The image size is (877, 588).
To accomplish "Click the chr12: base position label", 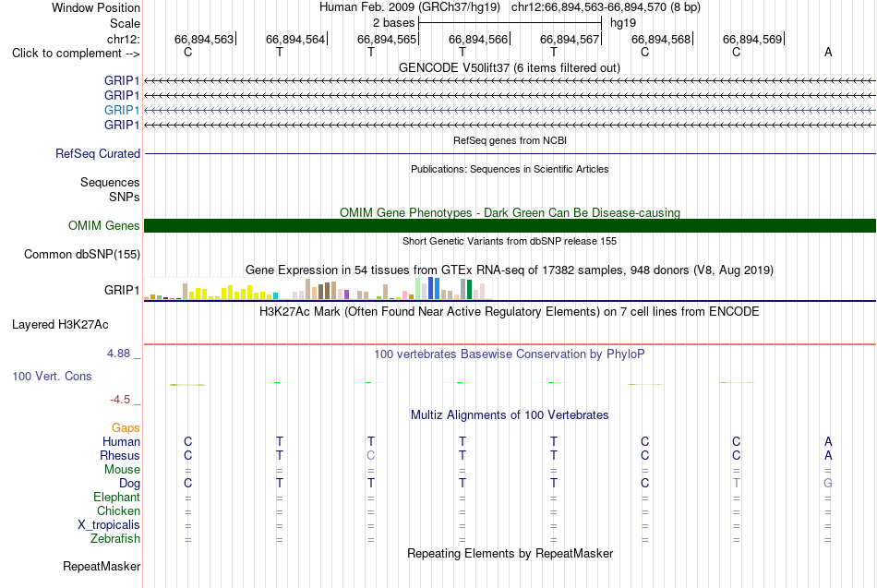I will click(123, 39).
